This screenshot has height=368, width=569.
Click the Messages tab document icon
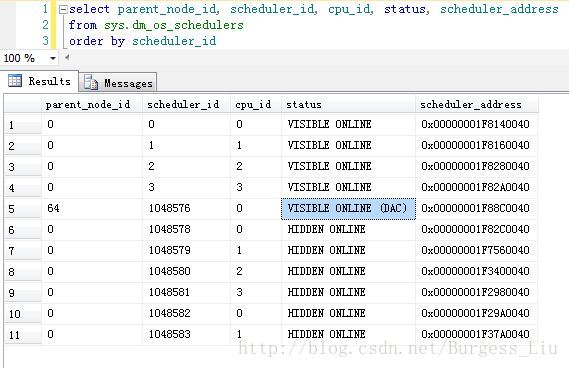[91, 83]
